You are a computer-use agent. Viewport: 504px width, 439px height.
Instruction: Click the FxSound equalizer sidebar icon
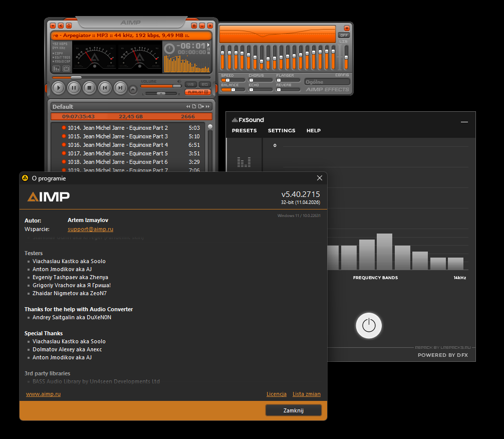(x=243, y=162)
